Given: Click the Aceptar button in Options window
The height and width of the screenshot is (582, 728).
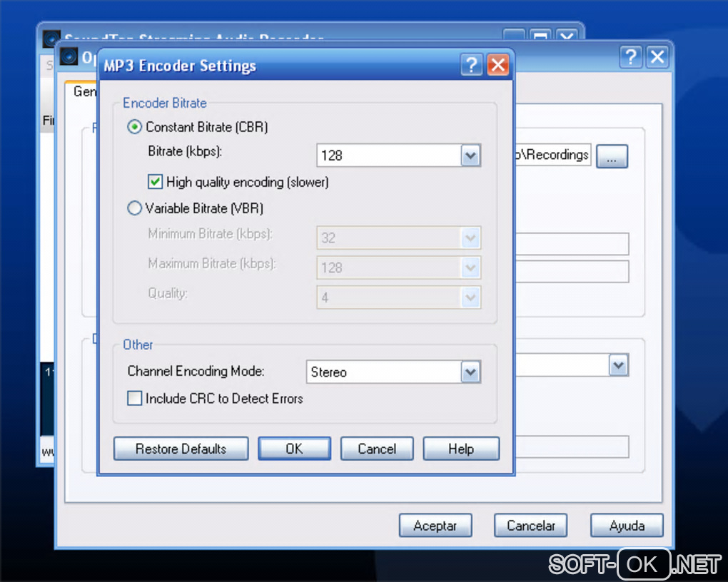Looking at the screenshot, I should point(435,526).
